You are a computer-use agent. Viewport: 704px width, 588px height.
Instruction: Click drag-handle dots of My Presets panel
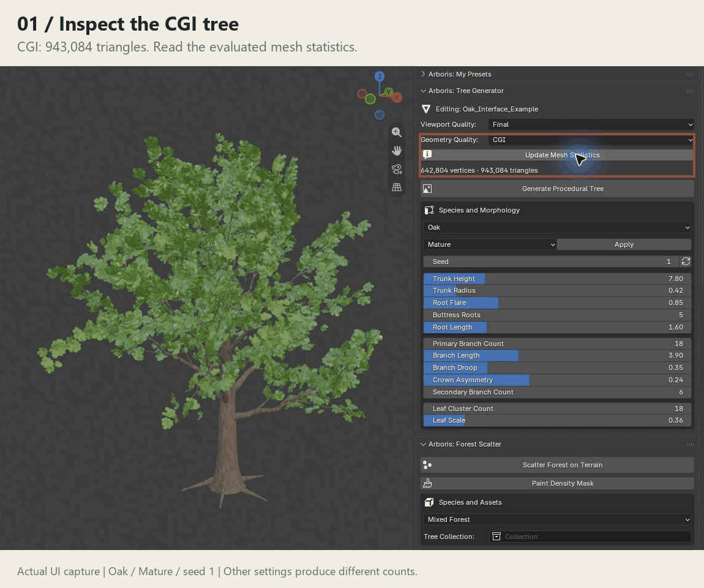point(690,75)
